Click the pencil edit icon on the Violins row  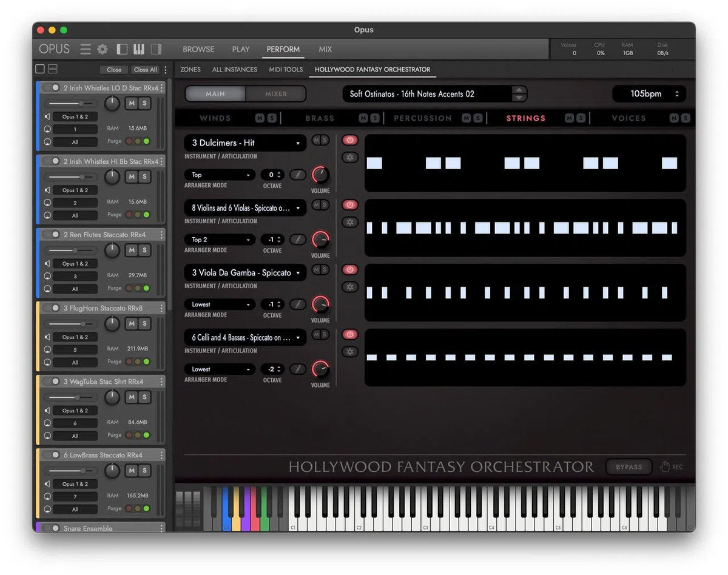click(298, 240)
